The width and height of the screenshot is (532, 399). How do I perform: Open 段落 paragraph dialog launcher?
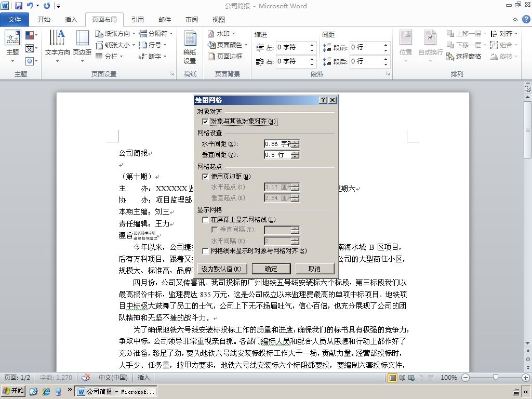tap(388, 74)
